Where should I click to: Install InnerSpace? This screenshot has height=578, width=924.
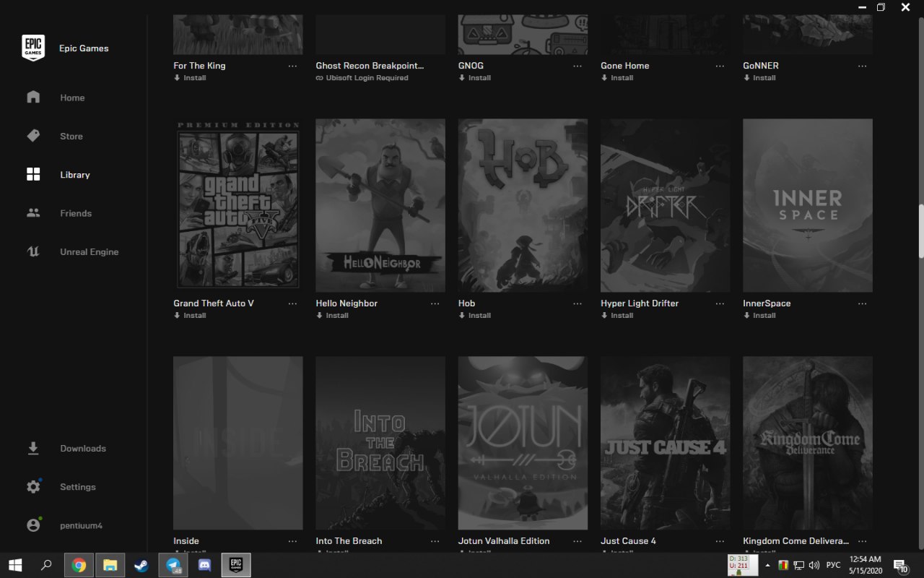(x=759, y=316)
